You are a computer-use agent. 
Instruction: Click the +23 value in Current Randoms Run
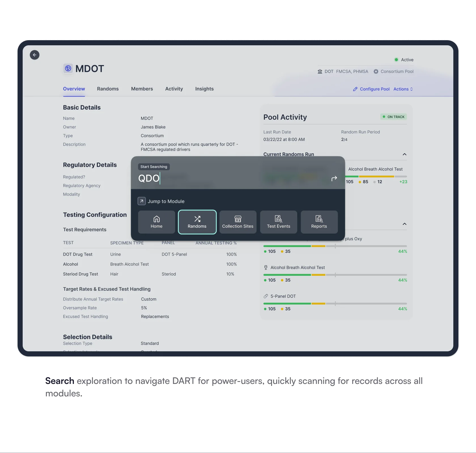[403, 182]
